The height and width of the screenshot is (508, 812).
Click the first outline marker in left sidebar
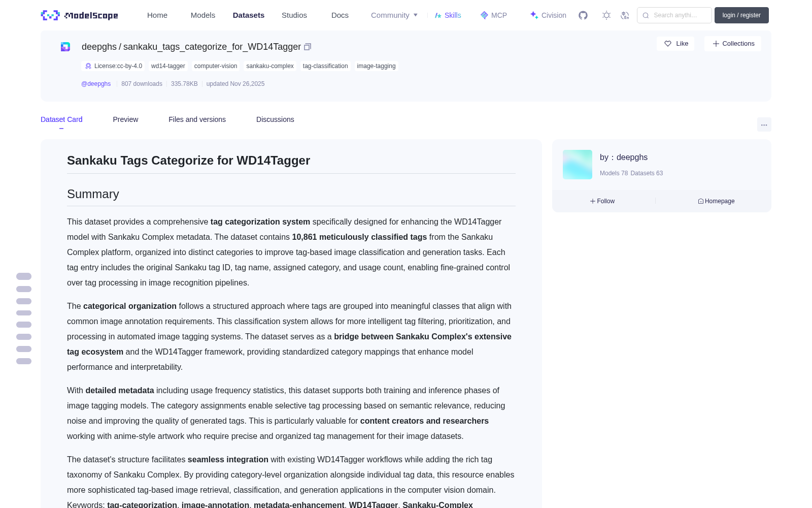point(24,276)
